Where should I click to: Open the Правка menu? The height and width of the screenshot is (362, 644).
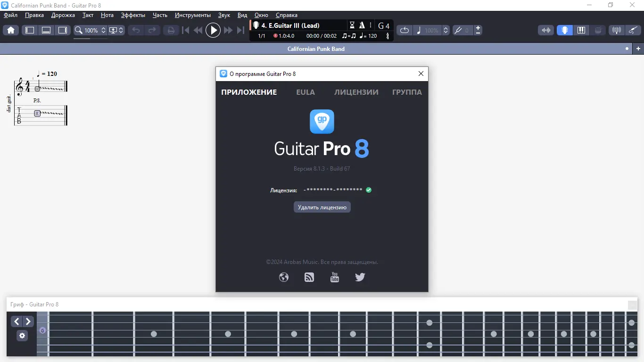[x=34, y=15]
